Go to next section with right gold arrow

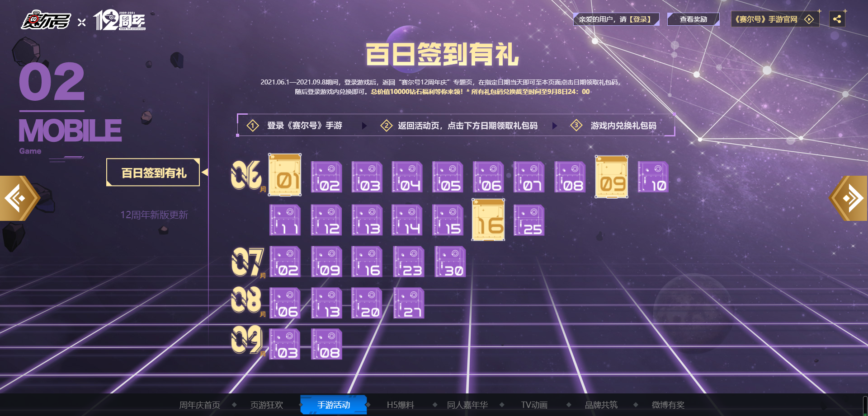849,198
